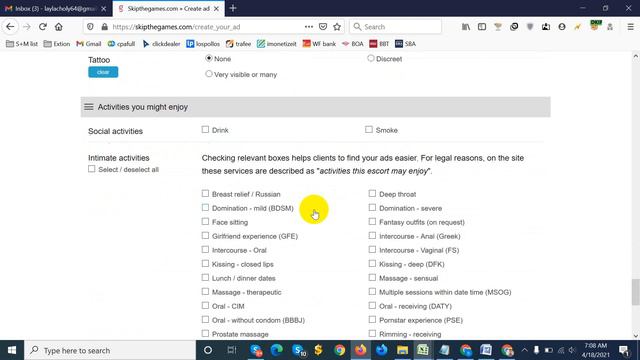Go back to the previous page

coord(10,27)
